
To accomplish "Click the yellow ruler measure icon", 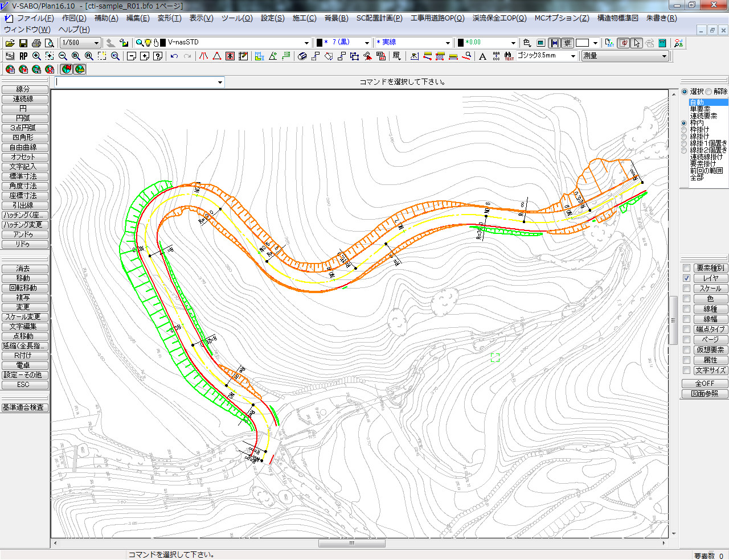I will 453,56.
